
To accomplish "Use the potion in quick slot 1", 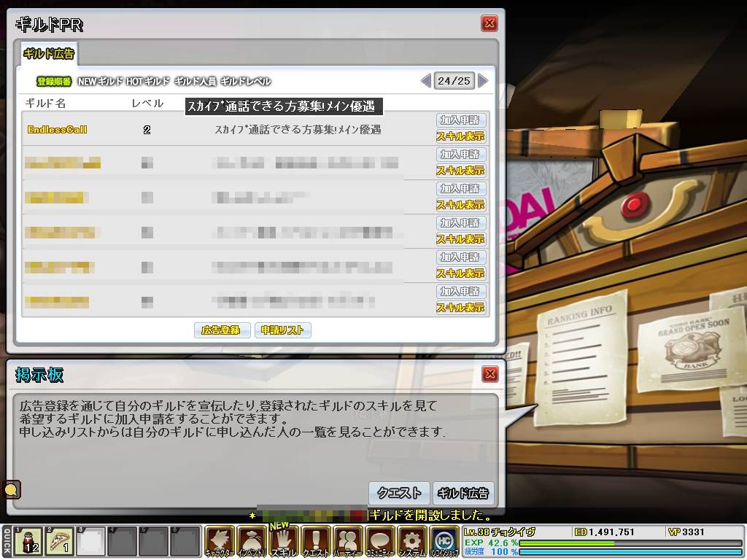I will (x=28, y=542).
